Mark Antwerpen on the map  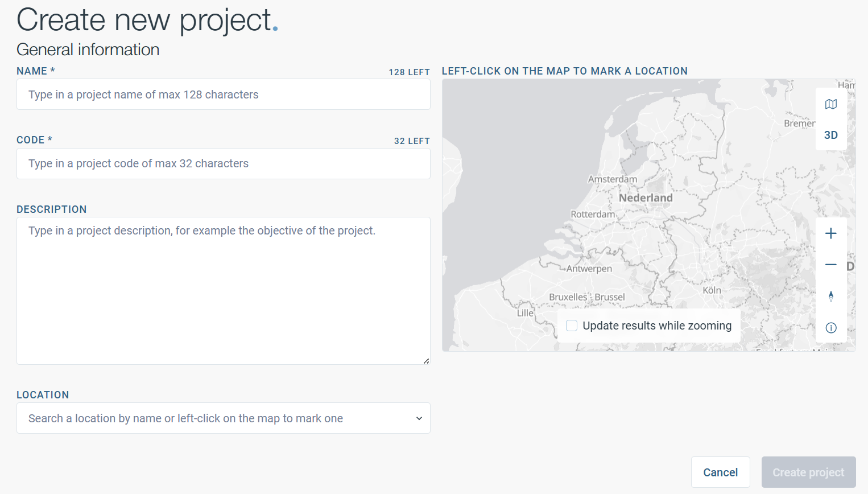click(589, 269)
